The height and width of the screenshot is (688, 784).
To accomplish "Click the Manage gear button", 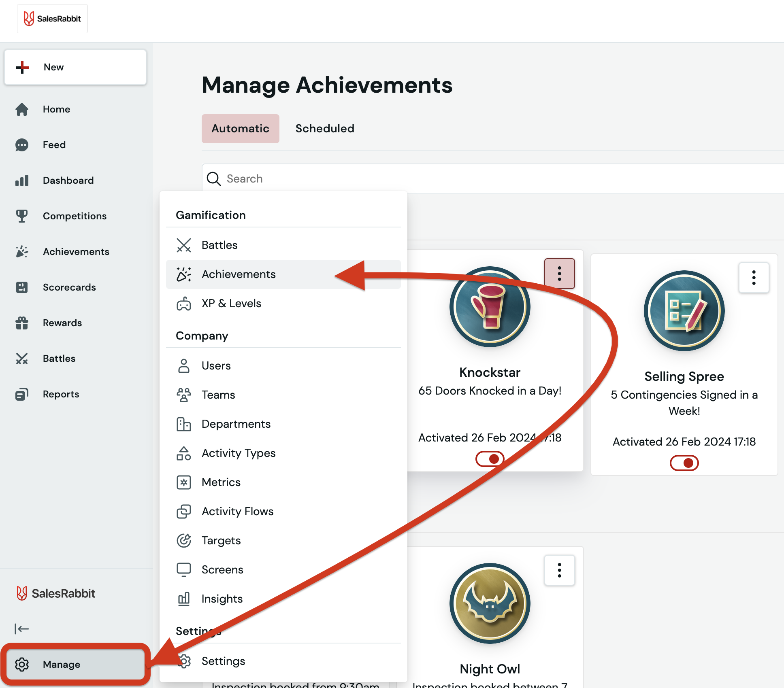I will pyautogui.click(x=75, y=665).
